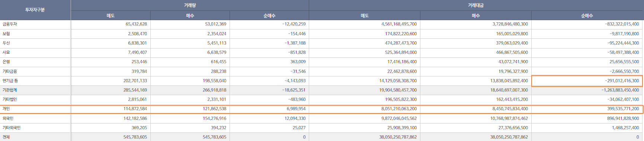The image size is (644, 141).
Task: Click the 외국인 net amount 896,941,828,900
Action: tap(623, 118)
